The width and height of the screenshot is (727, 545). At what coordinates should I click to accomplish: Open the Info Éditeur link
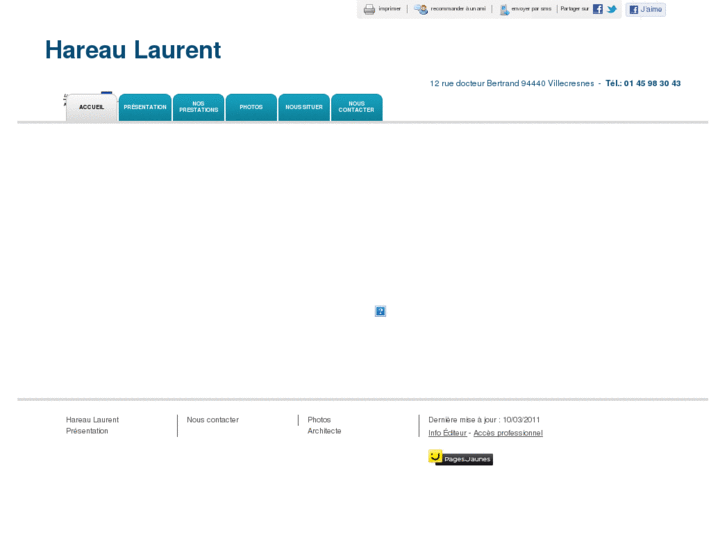[447, 433]
